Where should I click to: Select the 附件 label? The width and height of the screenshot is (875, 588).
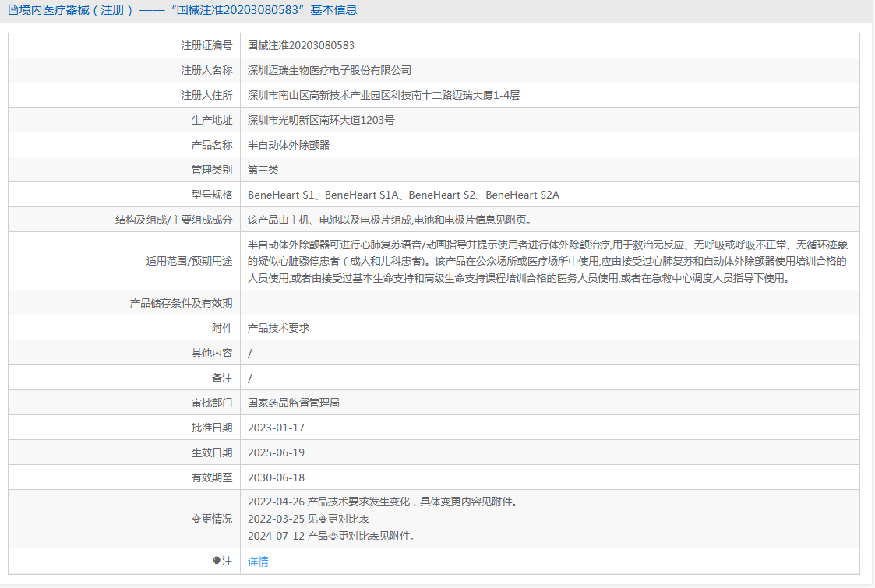coord(222,328)
